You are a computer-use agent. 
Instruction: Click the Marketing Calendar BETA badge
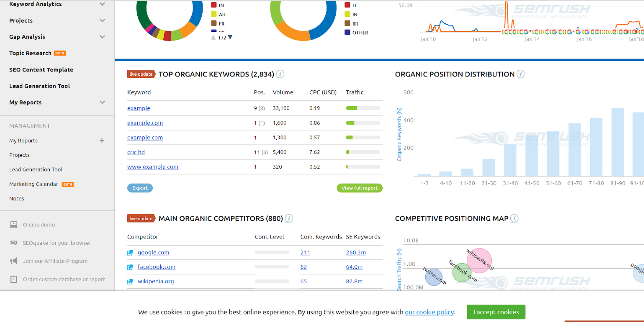[68, 184]
